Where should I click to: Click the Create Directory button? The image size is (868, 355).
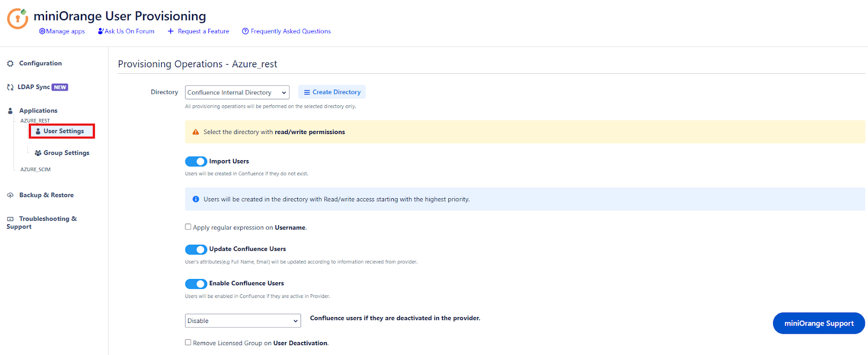point(332,92)
